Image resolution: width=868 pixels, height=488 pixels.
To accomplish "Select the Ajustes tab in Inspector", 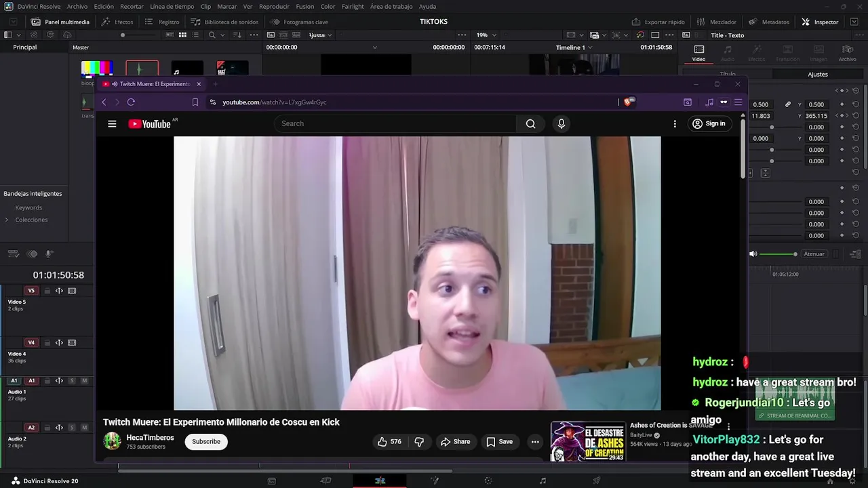I will pyautogui.click(x=818, y=74).
